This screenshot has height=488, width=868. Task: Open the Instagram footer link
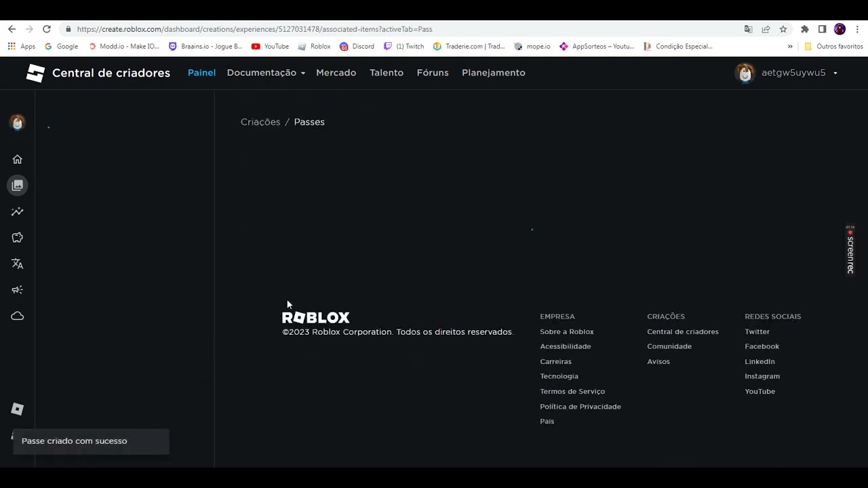762,376
